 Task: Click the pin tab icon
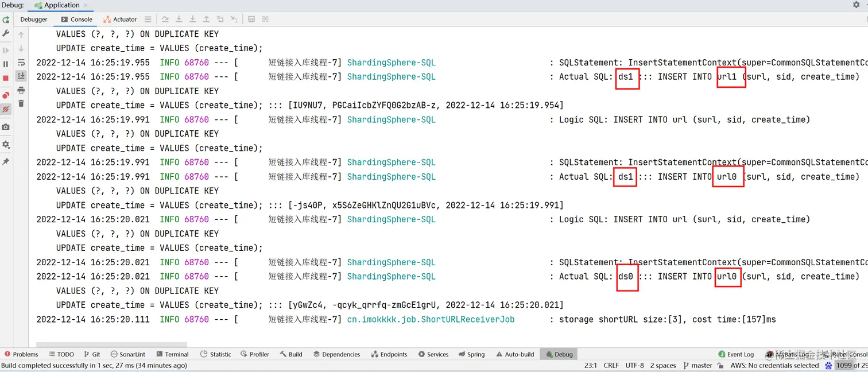pos(6,162)
